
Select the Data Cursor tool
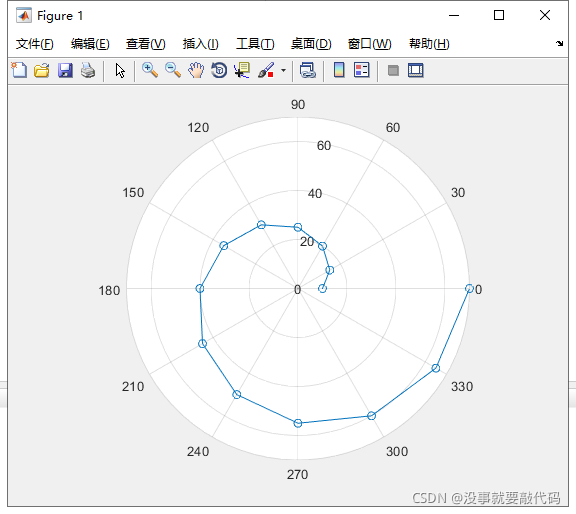click(242, 70)
